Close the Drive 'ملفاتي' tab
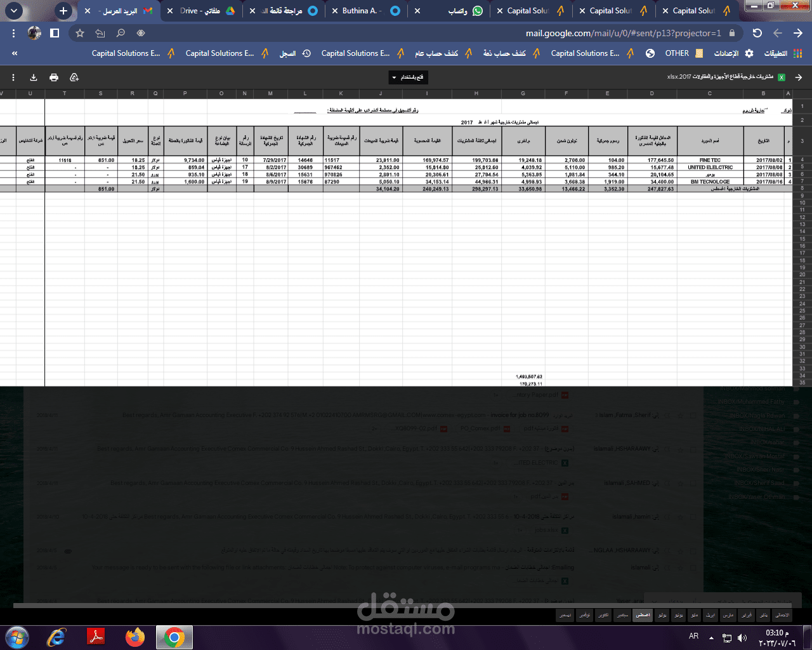 170,11
